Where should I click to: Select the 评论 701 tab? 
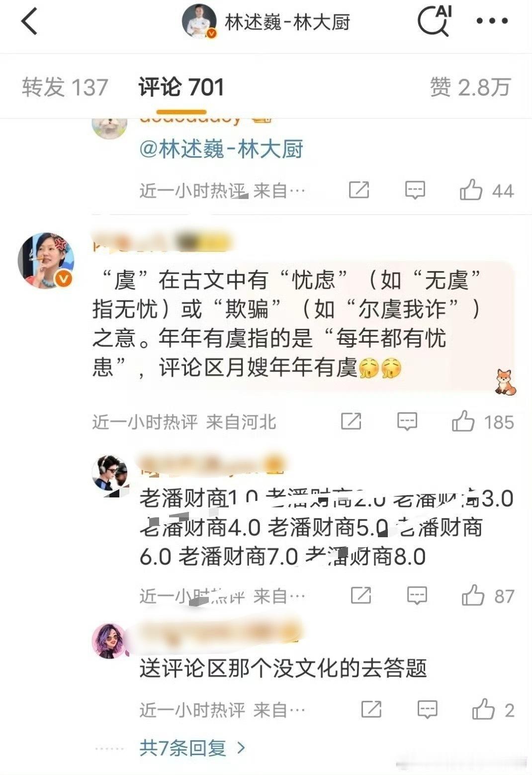click(181, 88)
